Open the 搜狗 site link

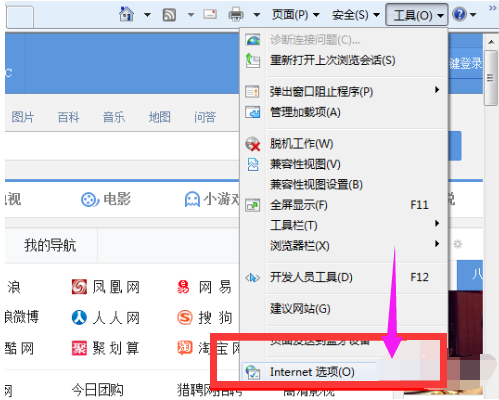pos(215,318)
